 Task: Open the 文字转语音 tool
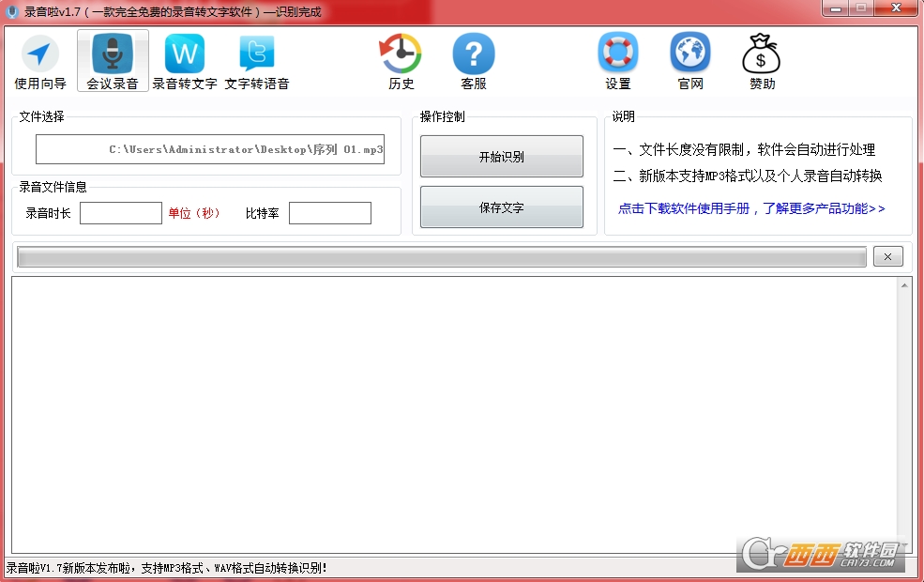257,62
